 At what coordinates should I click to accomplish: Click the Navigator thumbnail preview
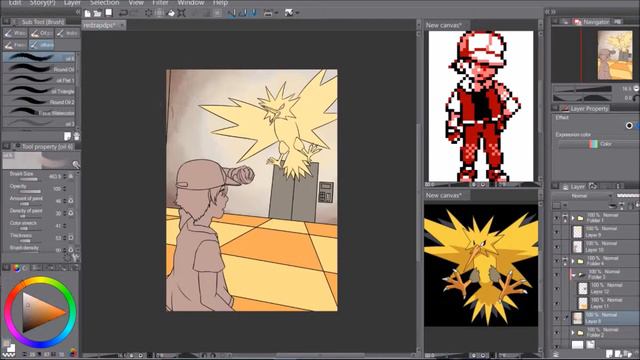pos(615,56)
